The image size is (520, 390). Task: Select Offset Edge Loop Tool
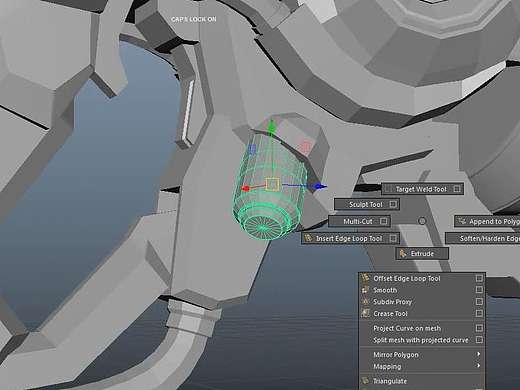pos(422,278)
